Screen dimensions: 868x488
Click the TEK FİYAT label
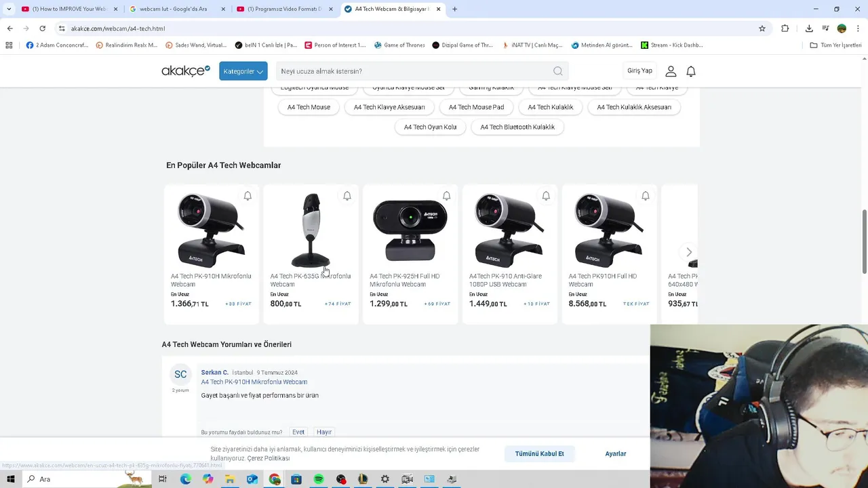click(x=636, y=304)
